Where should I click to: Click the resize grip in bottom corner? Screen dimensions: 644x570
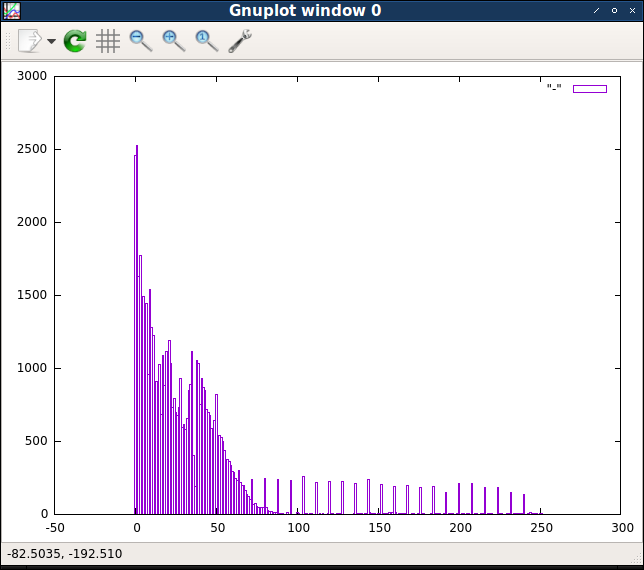click(x=637, y=559)
